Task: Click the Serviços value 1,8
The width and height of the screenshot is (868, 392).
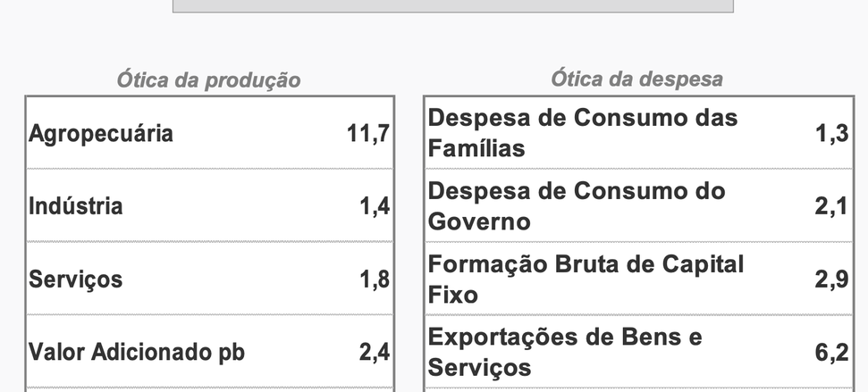Action: click(375, 279)
